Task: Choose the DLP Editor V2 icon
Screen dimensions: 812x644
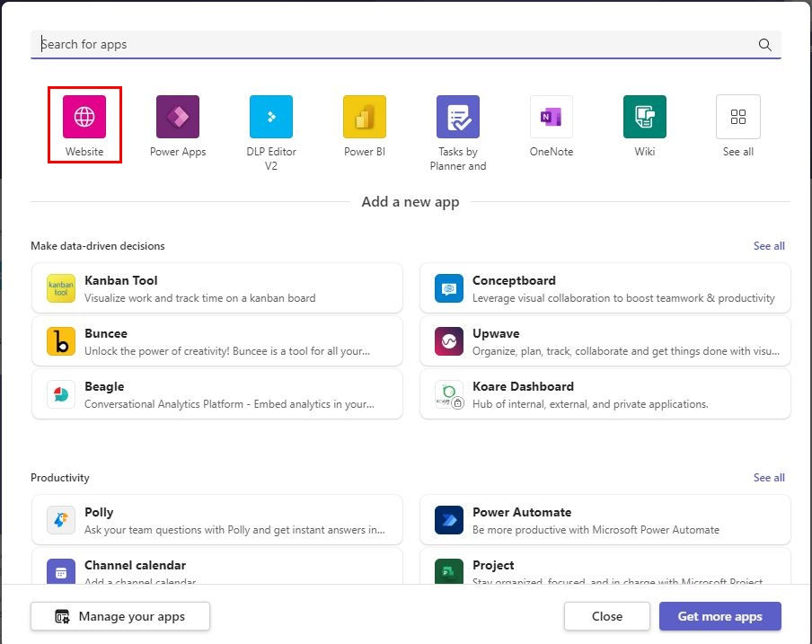Action: coord(271,117)
